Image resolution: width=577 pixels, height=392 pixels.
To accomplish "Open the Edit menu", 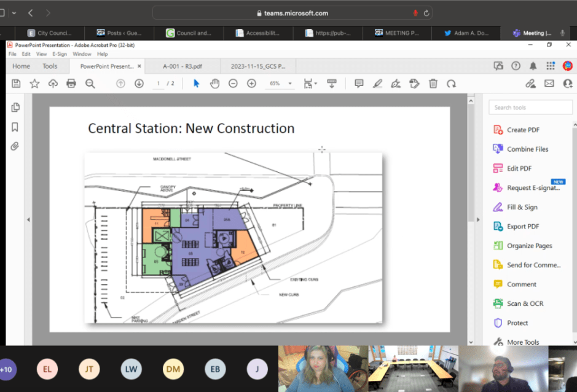I will [26, 54].
